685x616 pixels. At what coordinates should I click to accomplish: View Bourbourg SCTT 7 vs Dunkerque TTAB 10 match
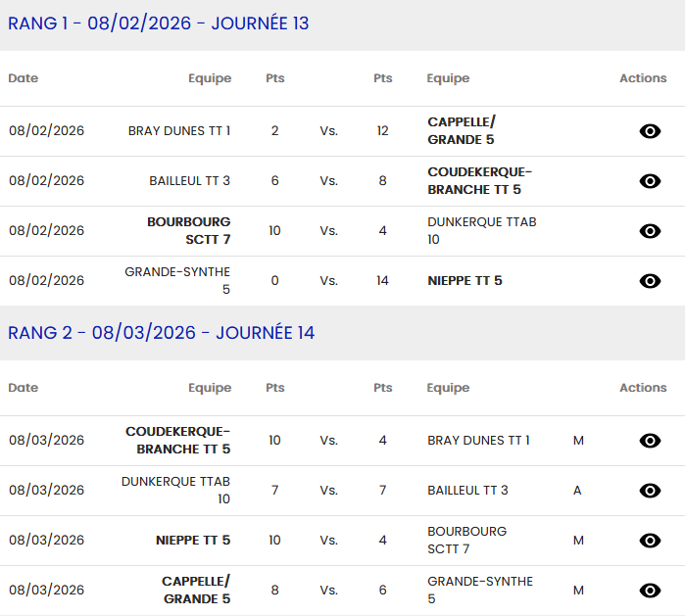click(649, 231)
